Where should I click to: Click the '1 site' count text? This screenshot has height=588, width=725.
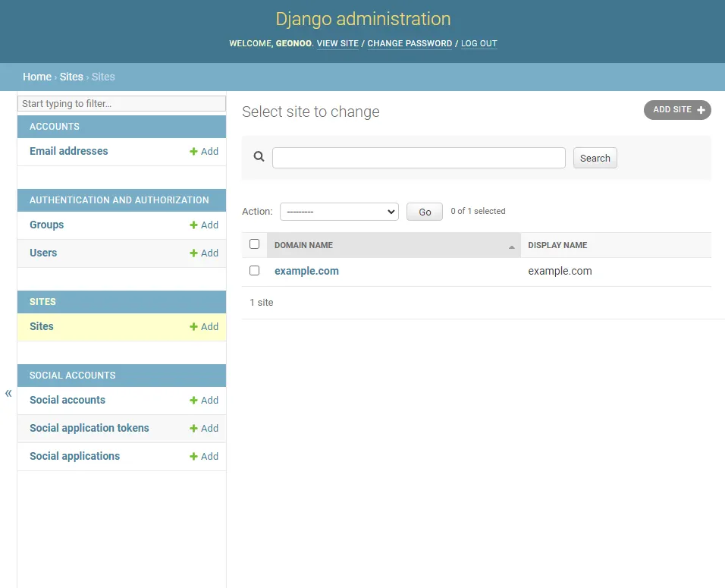[261, 303]
